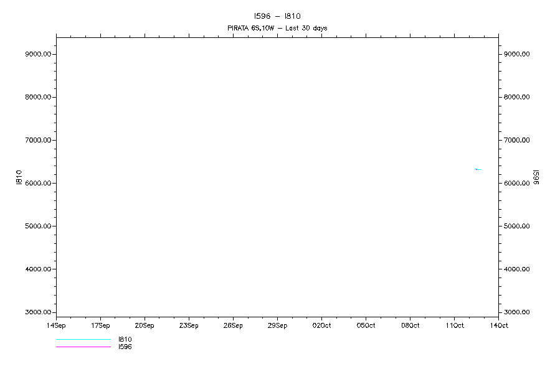Click the 02Oct x-axis date label
Viewport: 555px width, 392px height.
(x=321, y=325)
